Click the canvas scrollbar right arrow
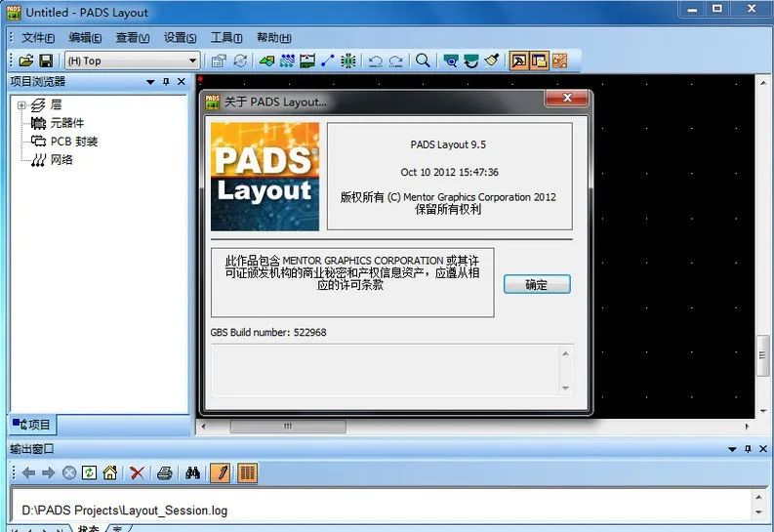This screenshot has width=774, height=532. click(x=747, y=426)
